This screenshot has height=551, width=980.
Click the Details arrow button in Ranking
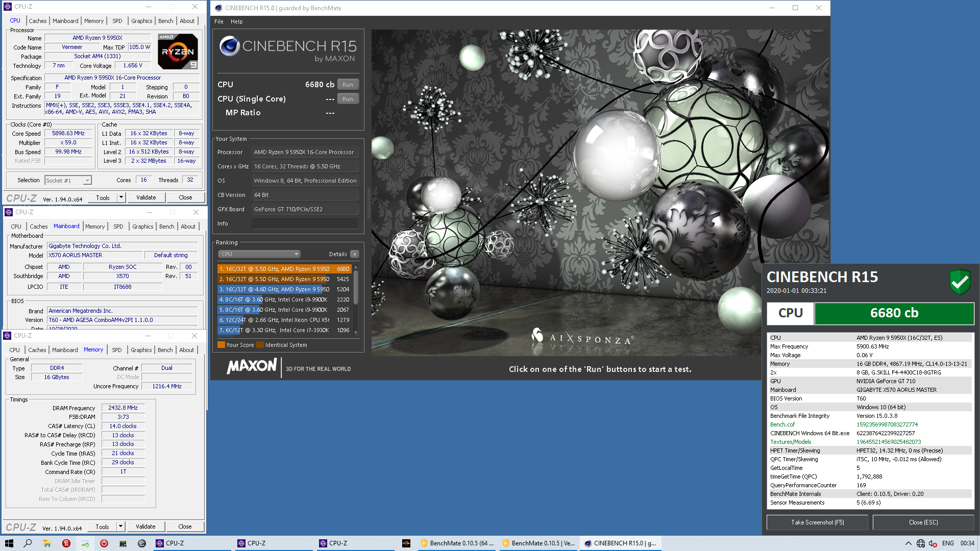click(x=355, y=254)
